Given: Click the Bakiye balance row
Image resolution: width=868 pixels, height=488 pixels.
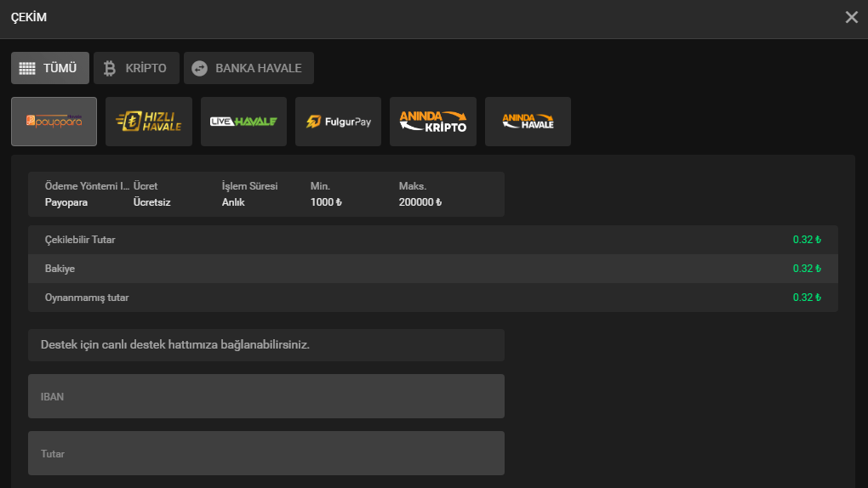Looking at the screenshot, I should 432,269.
